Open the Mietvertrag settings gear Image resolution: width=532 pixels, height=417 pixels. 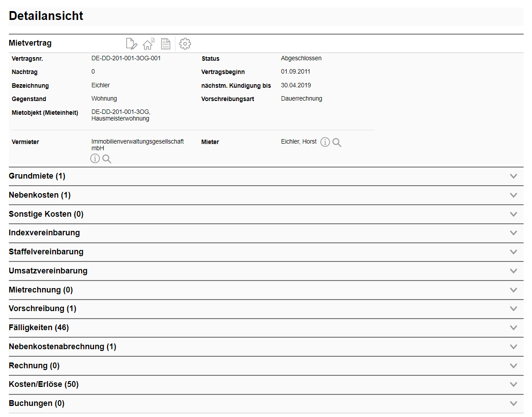click(185, 43)
